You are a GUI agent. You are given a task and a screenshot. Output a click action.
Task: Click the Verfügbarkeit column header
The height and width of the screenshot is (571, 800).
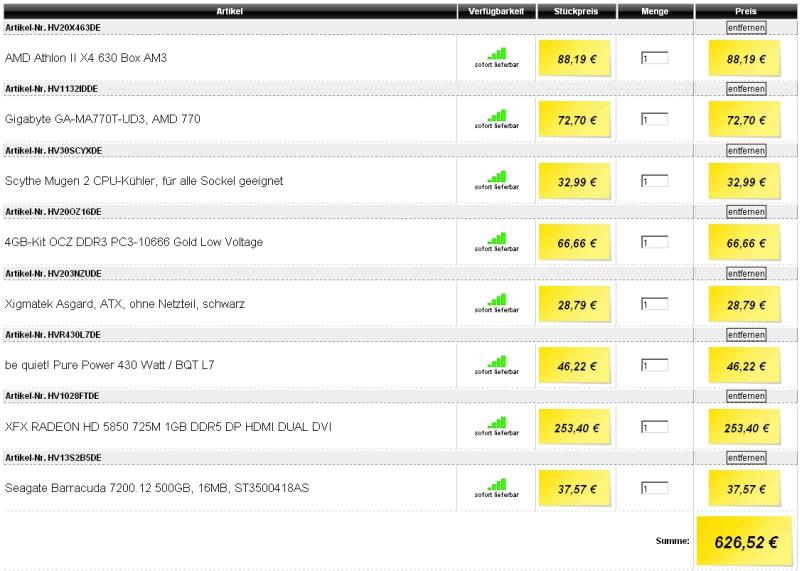(496, 11)
